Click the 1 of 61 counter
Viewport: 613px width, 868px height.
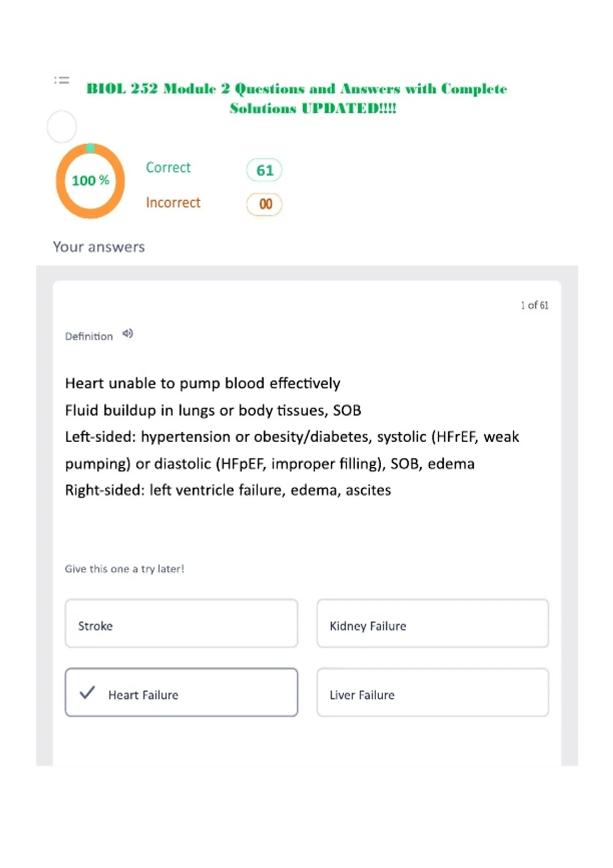click(x=535, y=305)
